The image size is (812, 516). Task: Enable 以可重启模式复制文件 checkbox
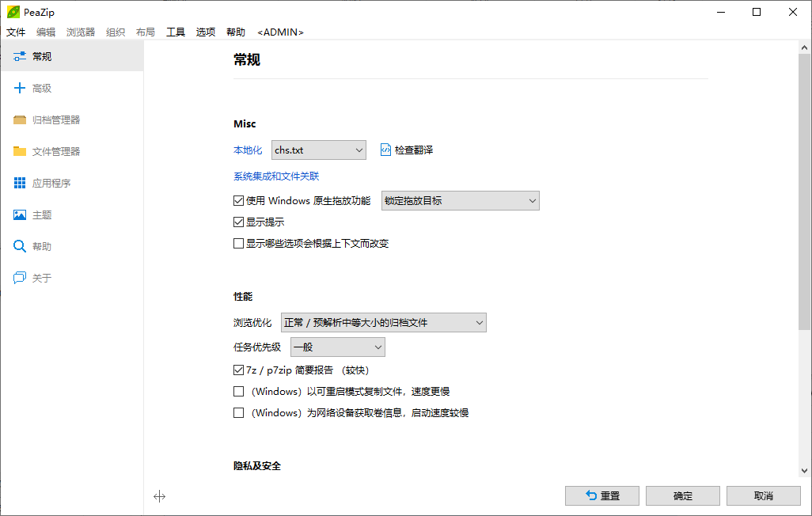coord(239,391)
